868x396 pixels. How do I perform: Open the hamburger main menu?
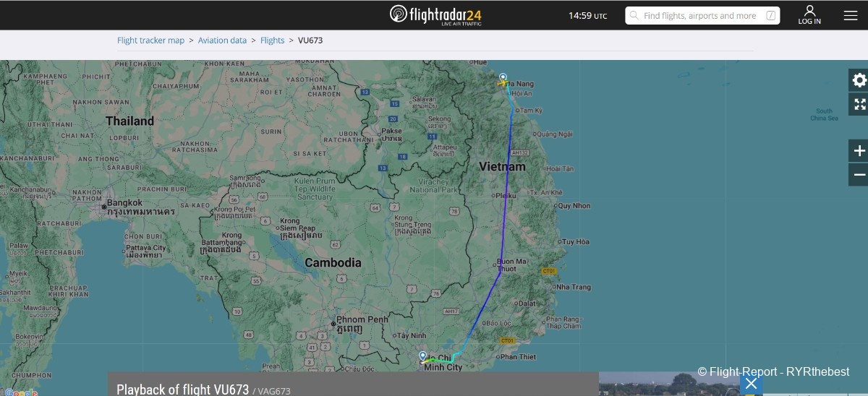tap(850, 15)
